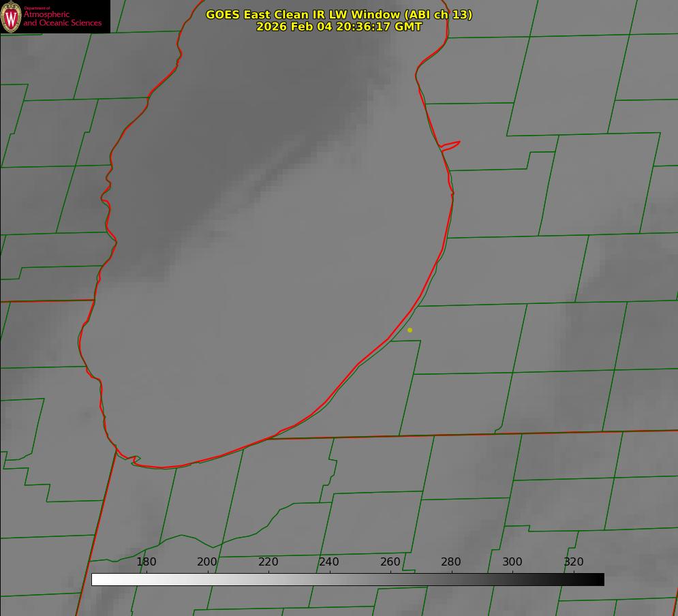Image resolution: width=678 pixels, height=616 pixels.
Task: Click the 2026 Feb 04 20:36:17 GMT timestamp
Action: click(x=339, y=27)
